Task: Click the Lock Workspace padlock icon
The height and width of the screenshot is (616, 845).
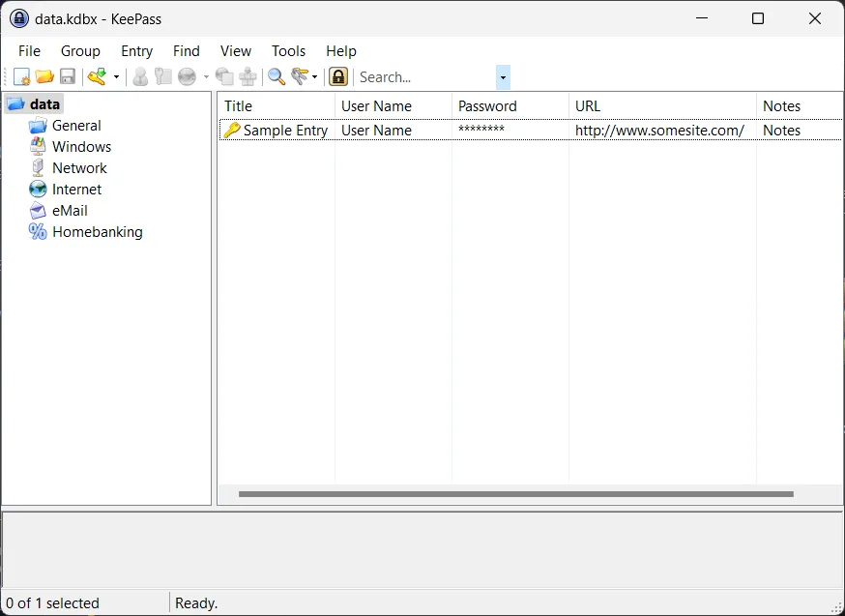Action: tap(338, 77)
